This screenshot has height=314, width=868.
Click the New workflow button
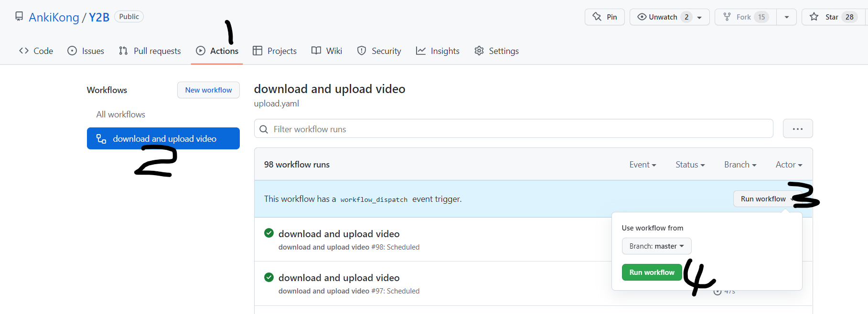208,90
